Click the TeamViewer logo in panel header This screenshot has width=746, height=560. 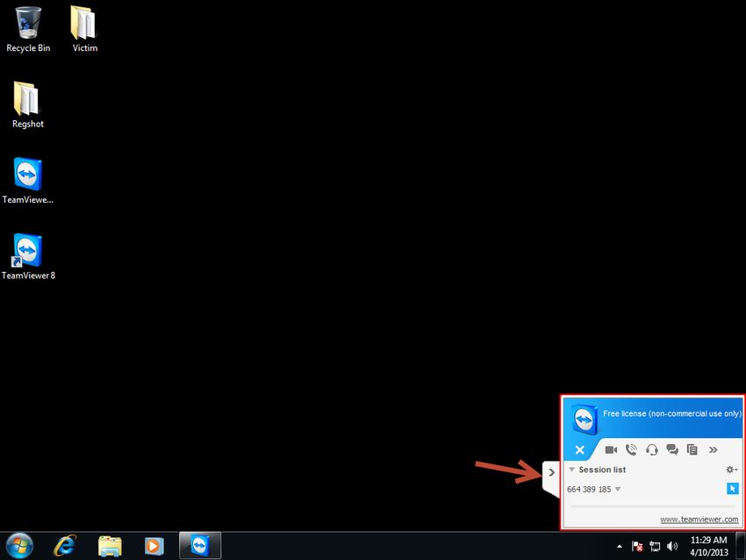[x=585, y=420]
